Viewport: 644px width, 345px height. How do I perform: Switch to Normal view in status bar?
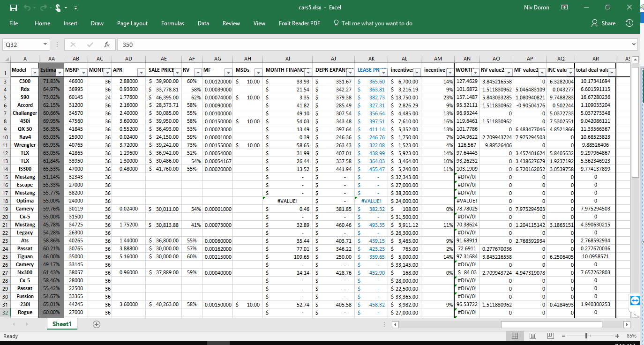[515, 336]
